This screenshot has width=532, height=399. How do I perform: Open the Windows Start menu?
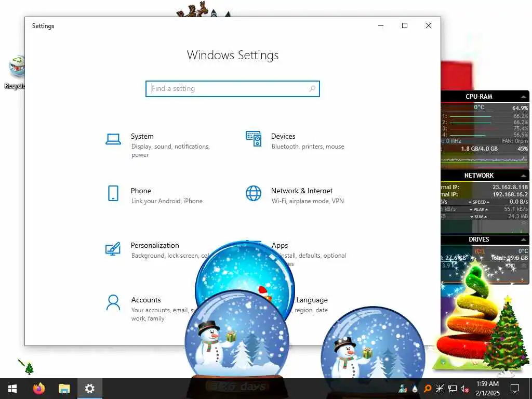coord(12,389)
